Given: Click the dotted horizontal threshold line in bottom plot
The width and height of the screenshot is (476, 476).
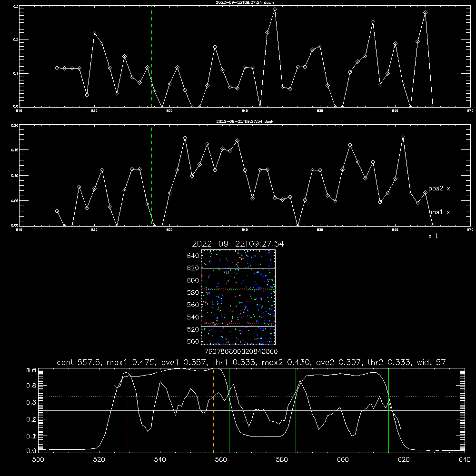Looking at the screenshot, I should coord(251,396).
